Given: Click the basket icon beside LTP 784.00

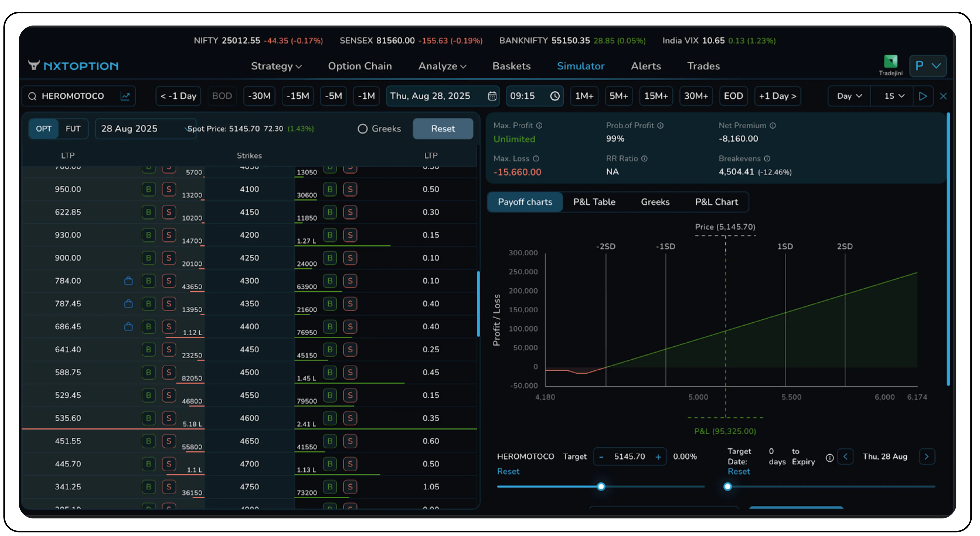Looking at the screenshot, I should (x=129, y=281).
